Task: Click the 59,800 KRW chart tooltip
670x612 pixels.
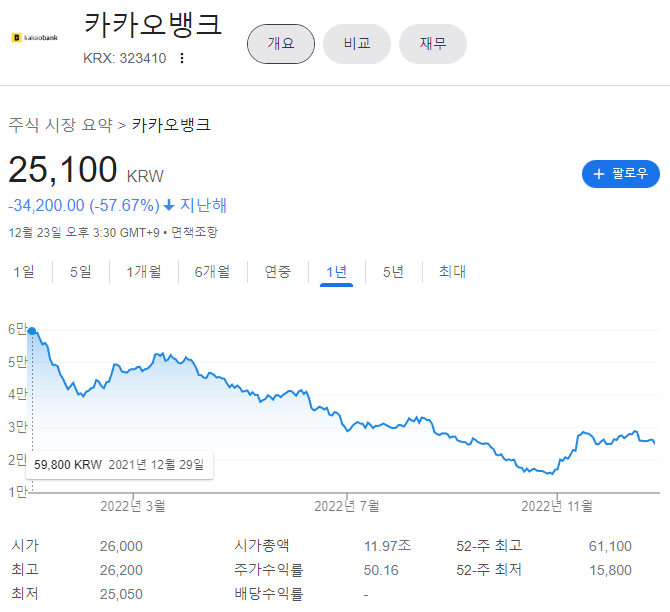Action: click(x=119, y=465)
